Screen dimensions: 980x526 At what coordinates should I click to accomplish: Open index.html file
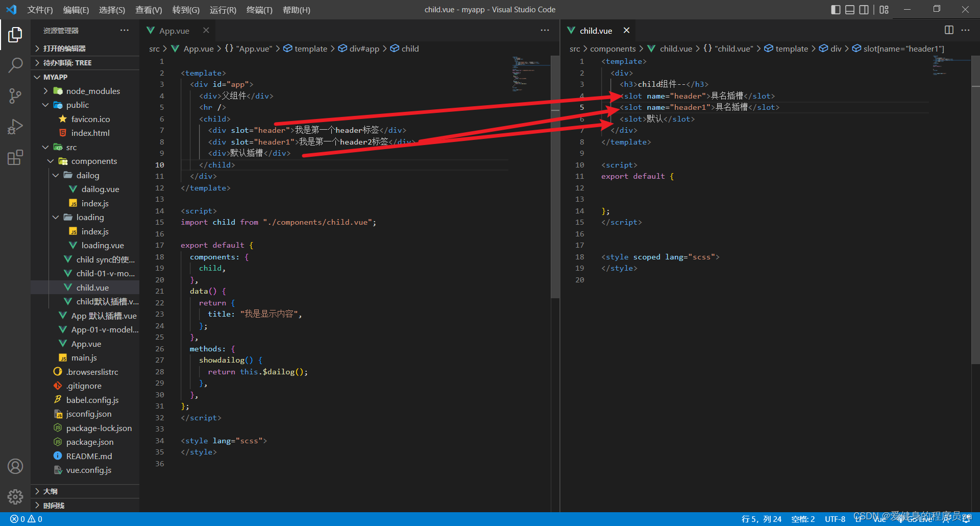coord(85,133)
